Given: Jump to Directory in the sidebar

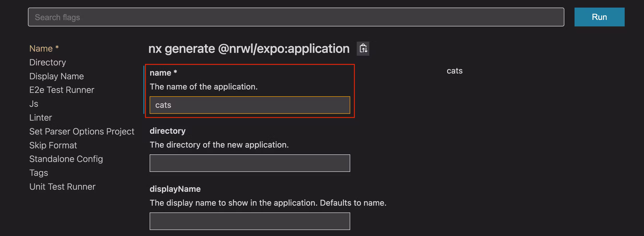Looking at the screenshot, I should (48, 63).
